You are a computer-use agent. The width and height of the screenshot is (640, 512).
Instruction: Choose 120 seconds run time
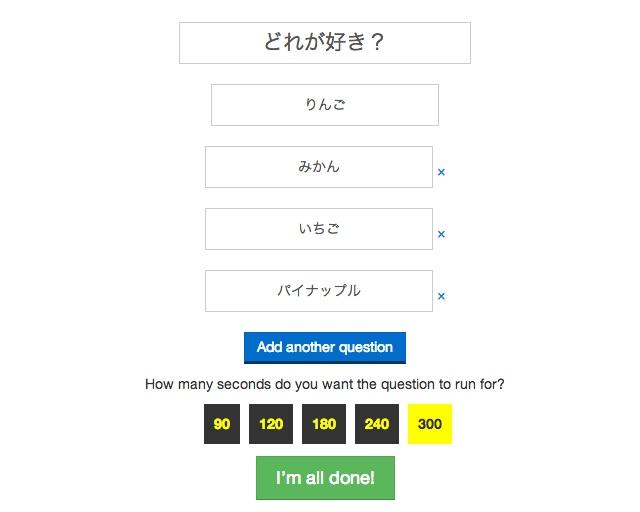tap(271, 424)
